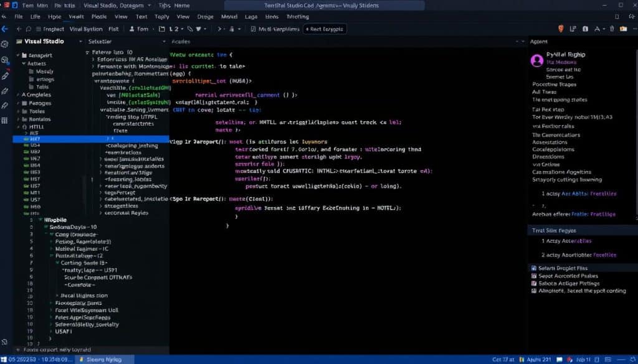Click the window layout icon in the top-right toolbar
This screenshot has height=364, width=638.
(573, 29)
